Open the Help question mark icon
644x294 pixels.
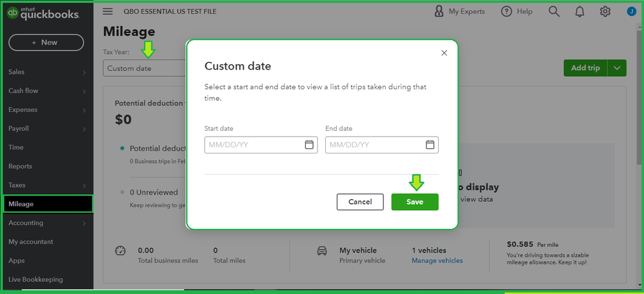tap(507, 11)
